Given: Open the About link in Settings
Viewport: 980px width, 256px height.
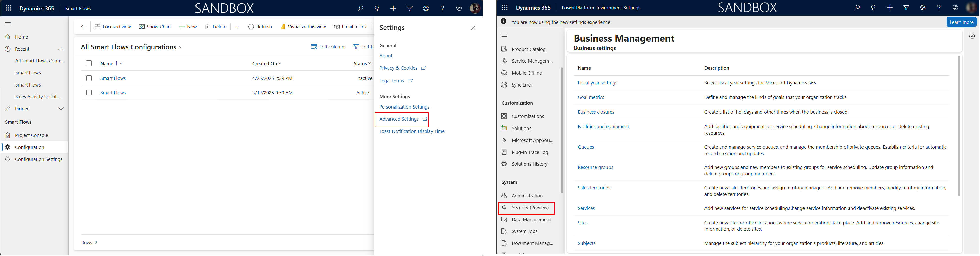Looking at the screenshot, I should [386, 56].
